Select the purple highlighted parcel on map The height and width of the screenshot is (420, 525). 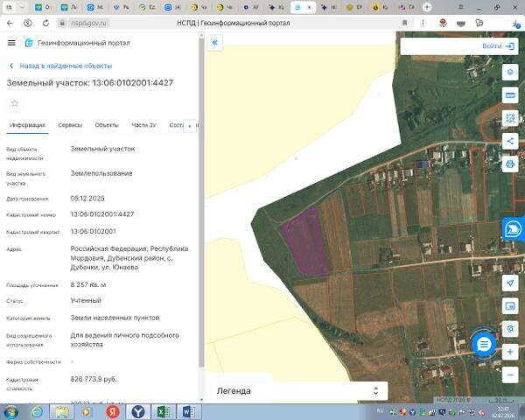(x=304, y=241)
